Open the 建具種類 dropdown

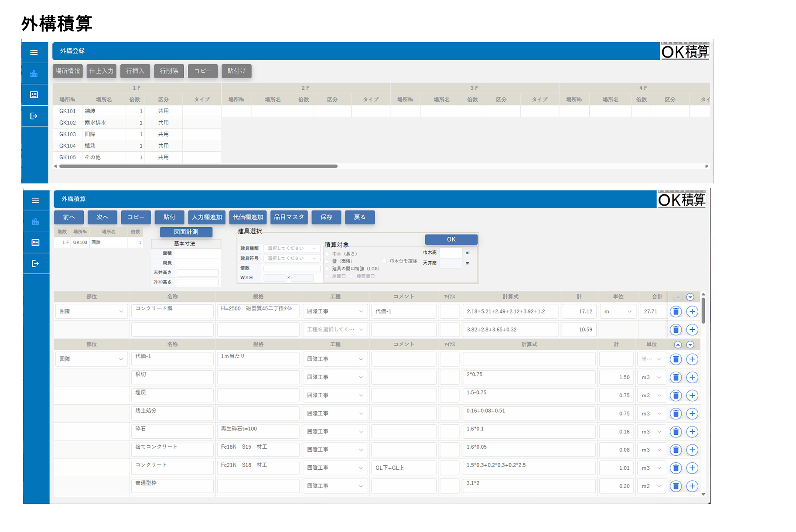click(x=292, y=248)
